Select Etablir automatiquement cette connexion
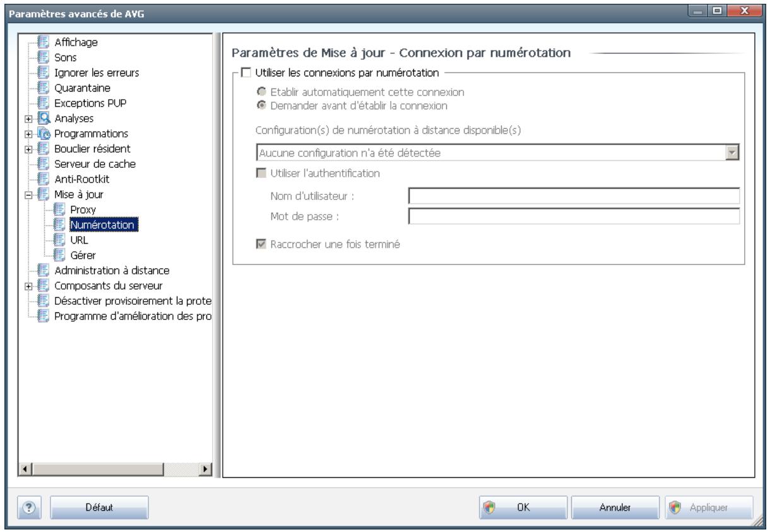The width and height of the screenshot is (770, 532). pos(261,92)
